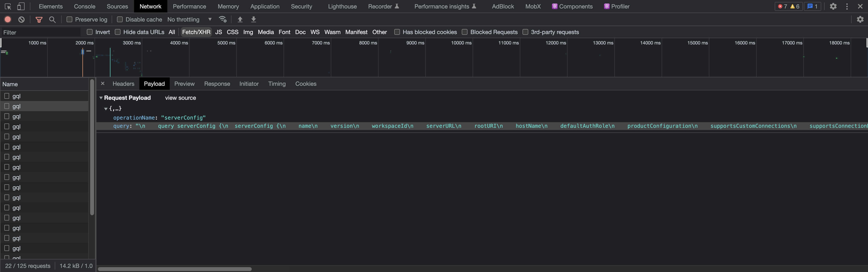Check Hide data URLs filter

[118, 32]
